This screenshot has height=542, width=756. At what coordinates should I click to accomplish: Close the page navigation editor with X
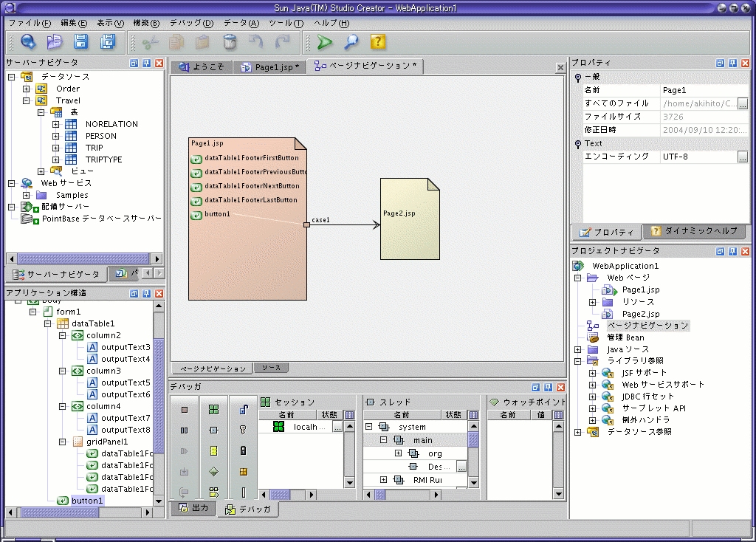coord(560,68)
